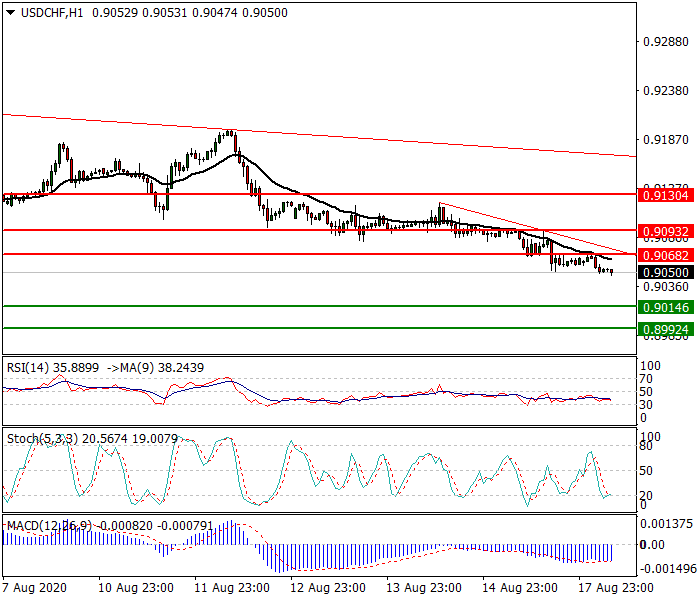Select the 0.90682 resistance price label
Image resolution: width=700 pixels, height=600 pixels.
(666, 256)
